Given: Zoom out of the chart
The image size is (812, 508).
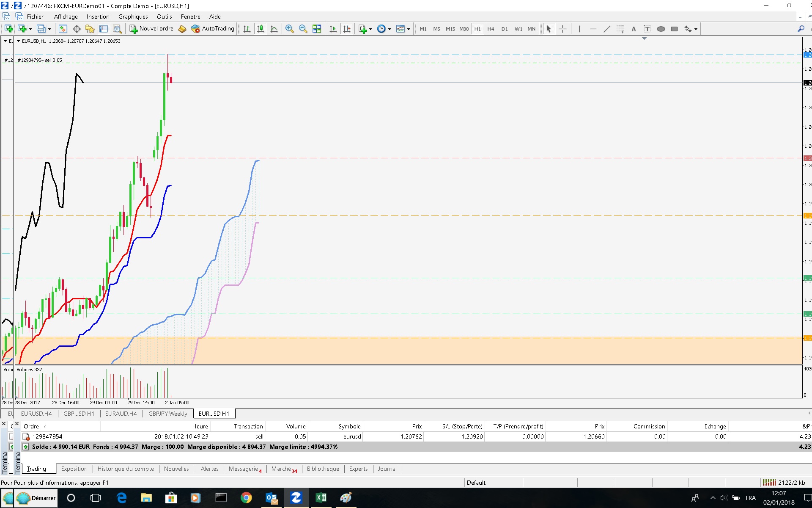Looking at the screenshot, I should [x=303, y=29].
